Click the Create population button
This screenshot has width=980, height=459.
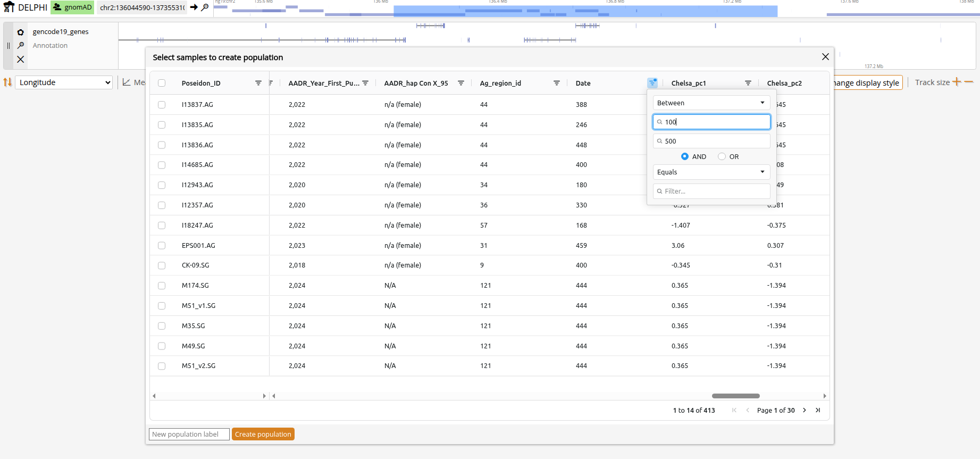pyautogui.click(x=263, y=435)
